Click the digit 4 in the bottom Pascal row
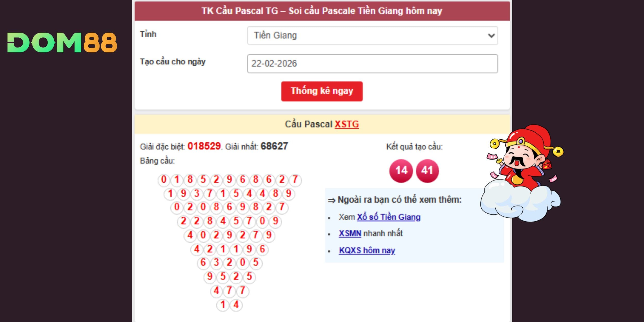The image size is (644, 322). (236, 305)
